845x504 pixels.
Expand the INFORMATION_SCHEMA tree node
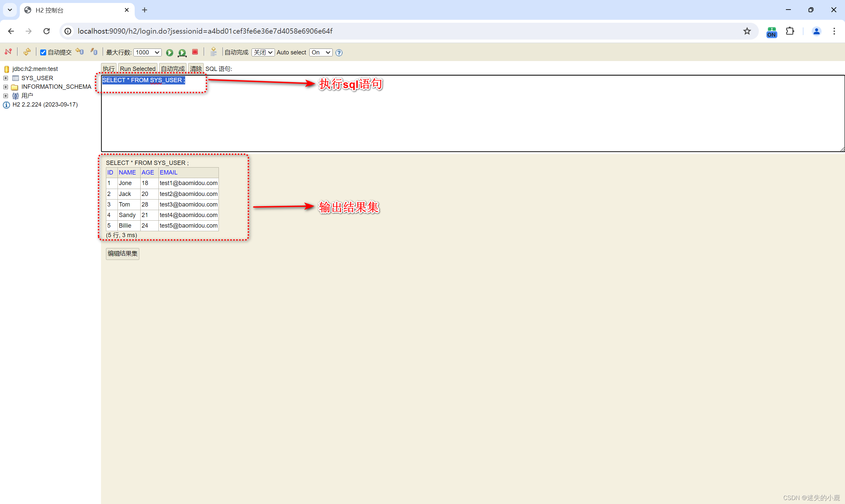point(6,87)
